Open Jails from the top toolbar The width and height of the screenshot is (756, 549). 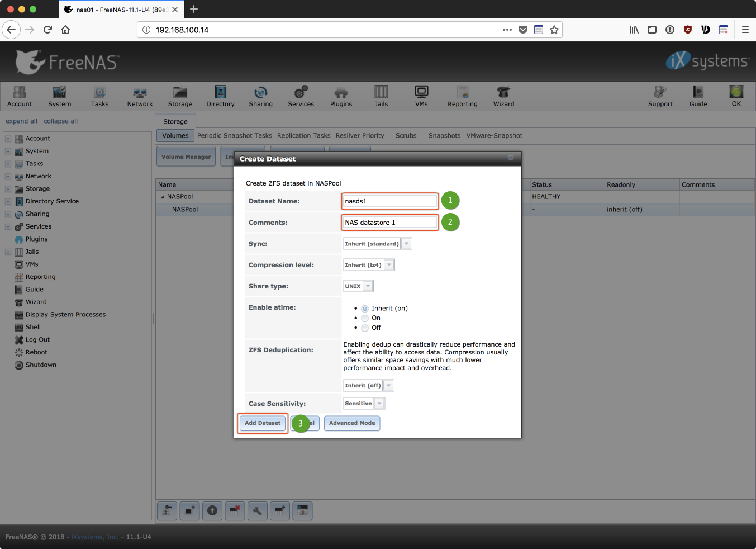click(381, 96)
